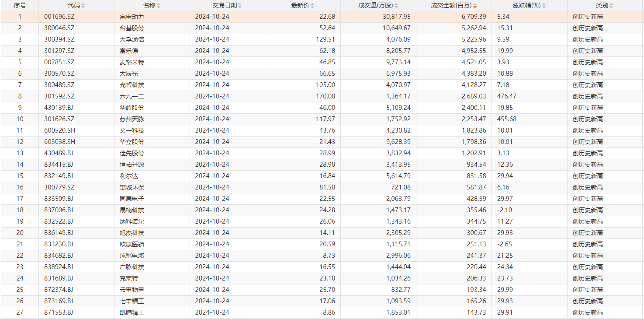Viewport: 644px width, 319px height.
Task: Sort by 交易日期 with its sort icon
Action: pos(240,6)
